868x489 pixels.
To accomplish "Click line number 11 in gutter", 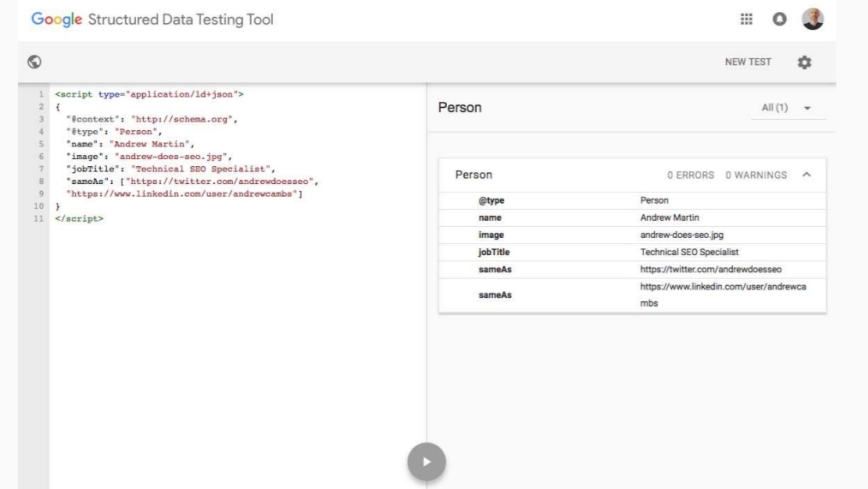I will (x=39, y=219).
